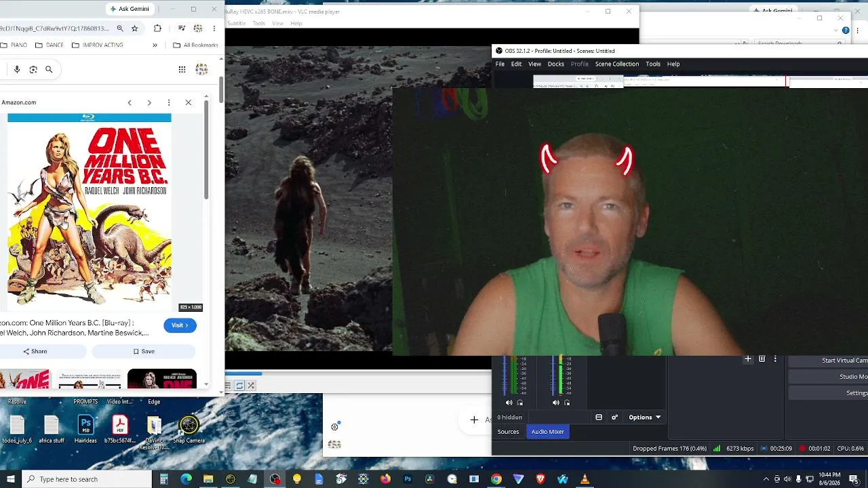
Task: Bookmark this page with the star icon
Action: pyautogui.click(x=134, y=28)
